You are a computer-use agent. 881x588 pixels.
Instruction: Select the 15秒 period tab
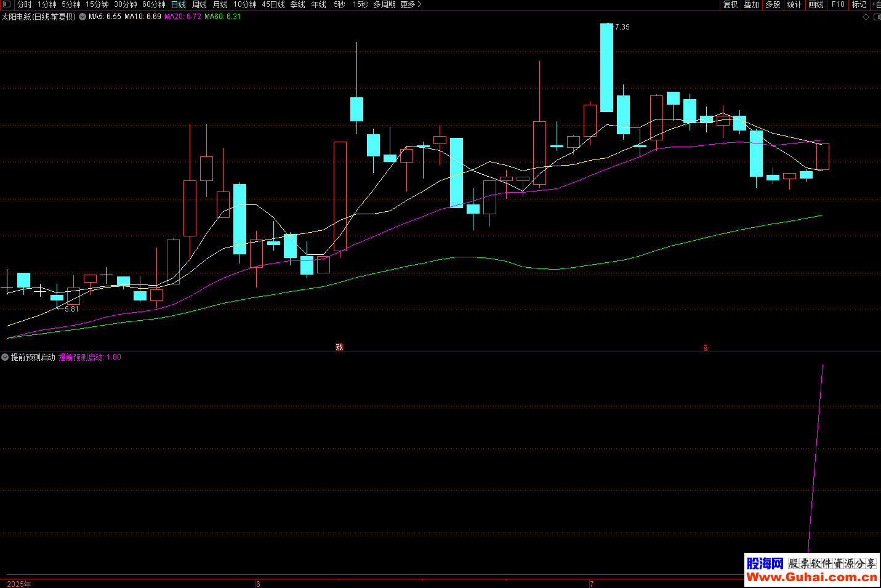pos(361,4)
